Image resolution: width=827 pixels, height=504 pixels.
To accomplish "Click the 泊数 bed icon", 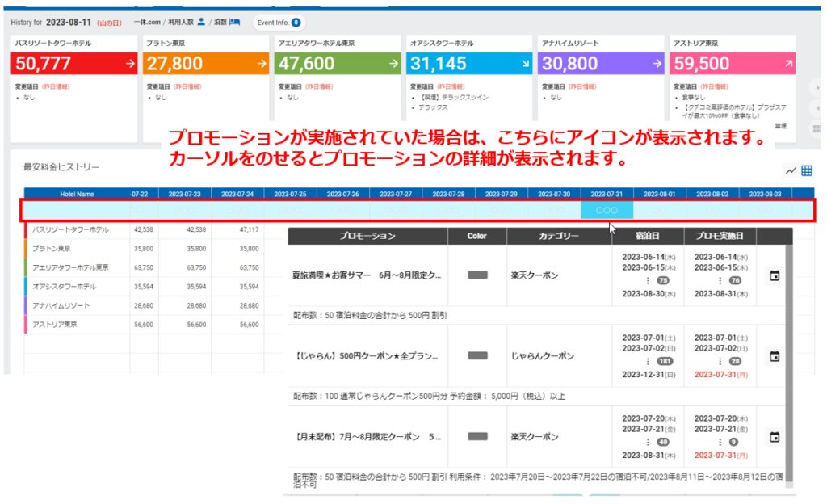I will 234,22.
